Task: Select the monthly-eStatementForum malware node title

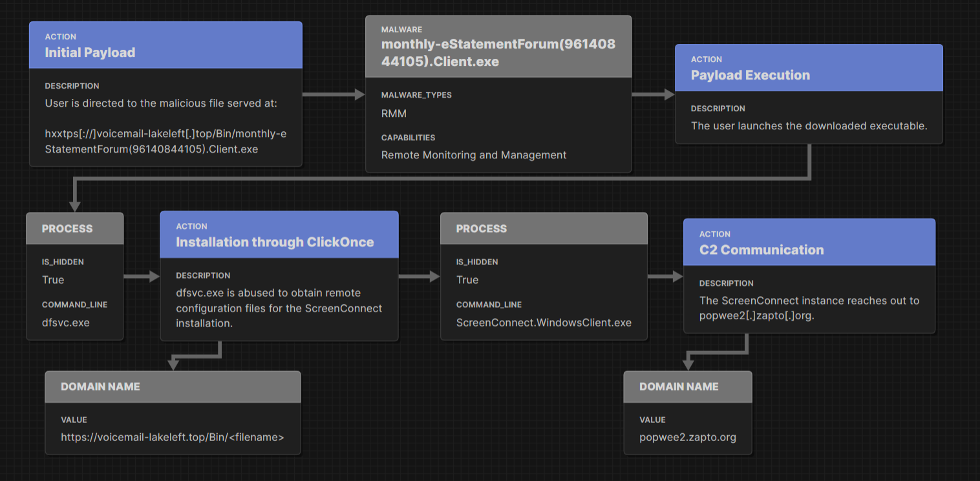Action: [498, 53]
